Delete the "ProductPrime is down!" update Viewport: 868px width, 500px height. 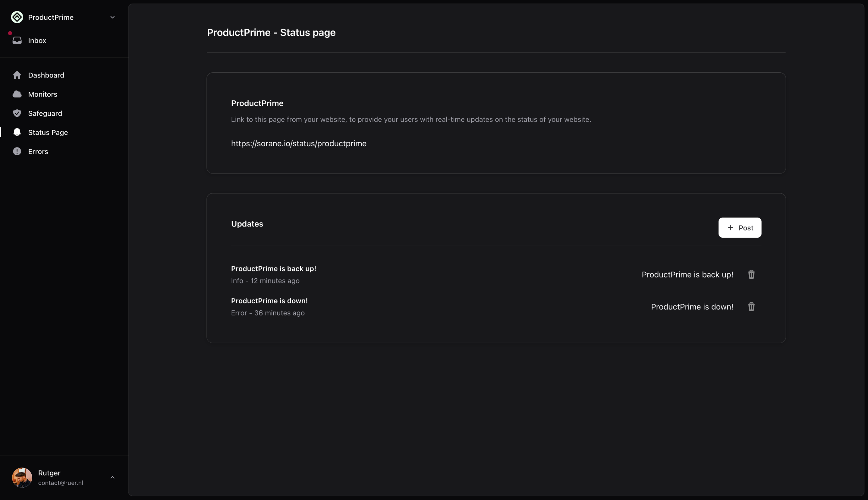(751, 307)
